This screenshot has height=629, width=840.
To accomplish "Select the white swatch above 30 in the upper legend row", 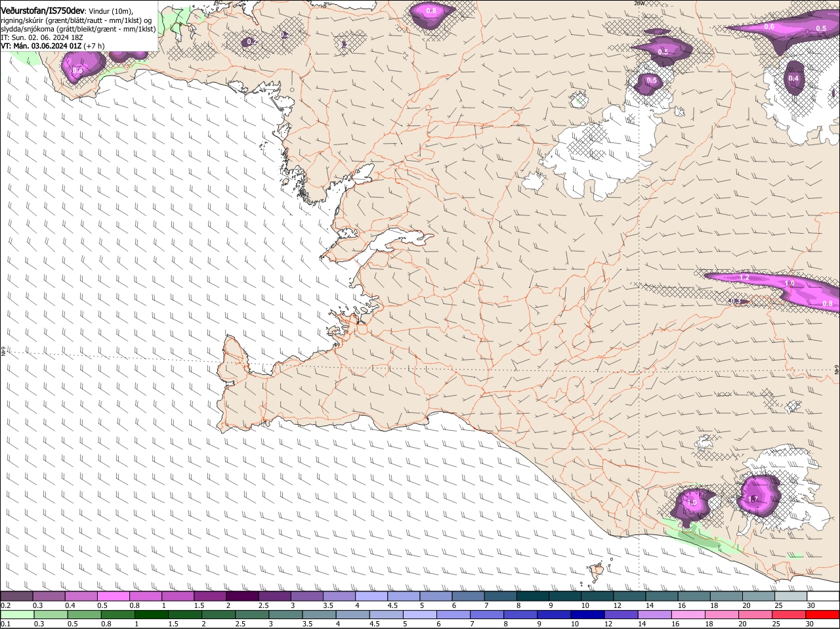I will click(x=823, y=596).
